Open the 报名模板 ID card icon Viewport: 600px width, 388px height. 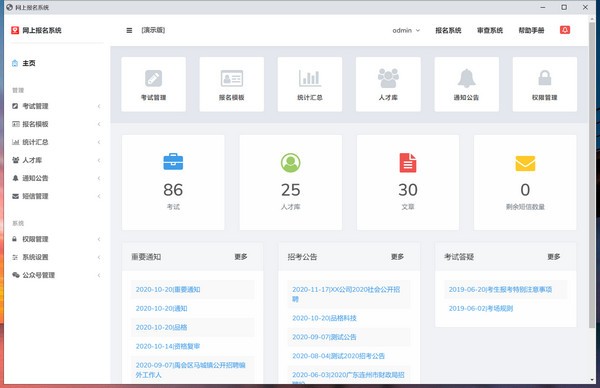click(x=232, y=78)
